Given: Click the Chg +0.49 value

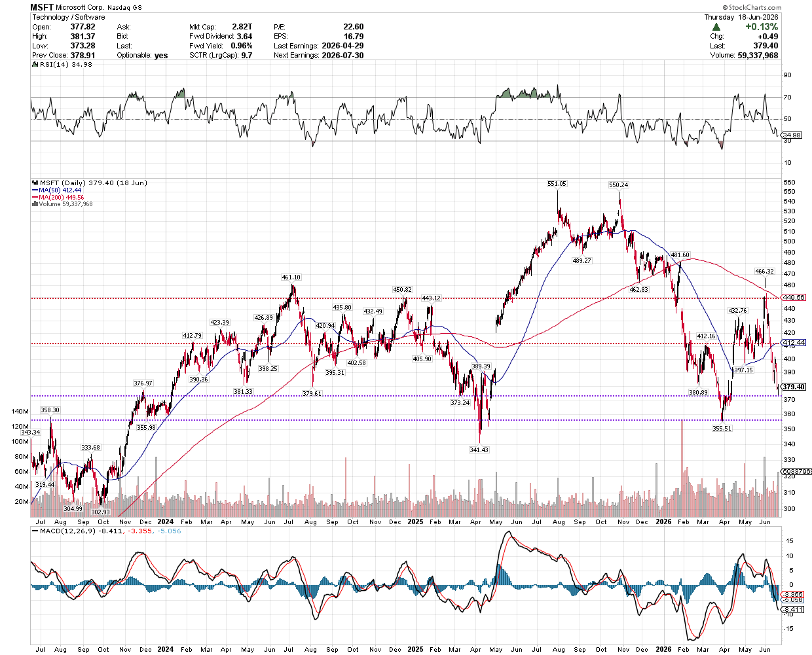Looking at the screenshot, I should tap(768, 36).
